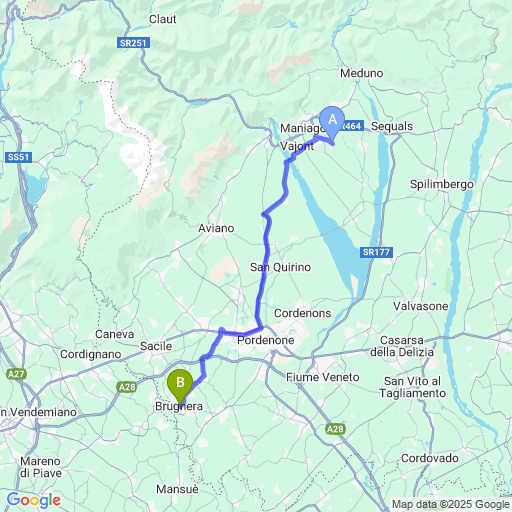Click the San Quirino label
This screenshot has width=512, height=512.
coord(281,267)
